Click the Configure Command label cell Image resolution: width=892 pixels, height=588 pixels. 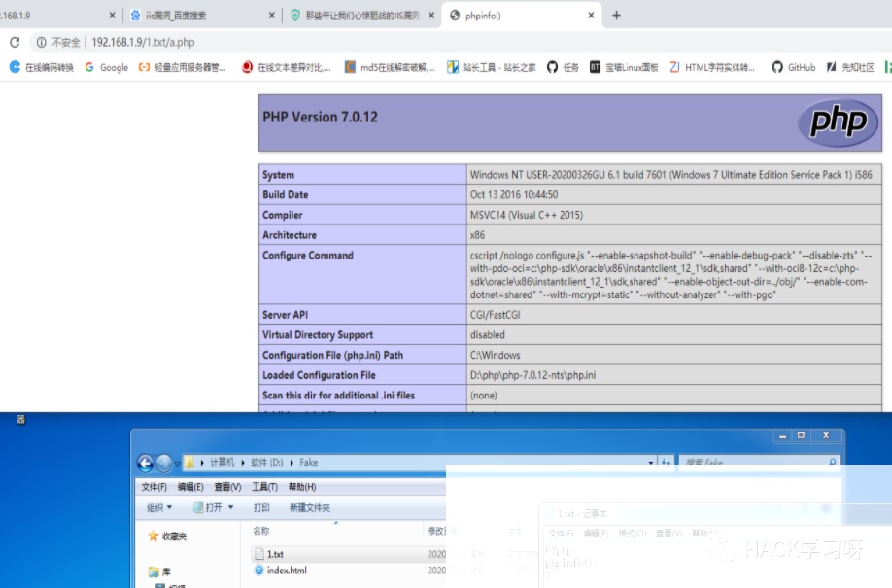point(362,274)
